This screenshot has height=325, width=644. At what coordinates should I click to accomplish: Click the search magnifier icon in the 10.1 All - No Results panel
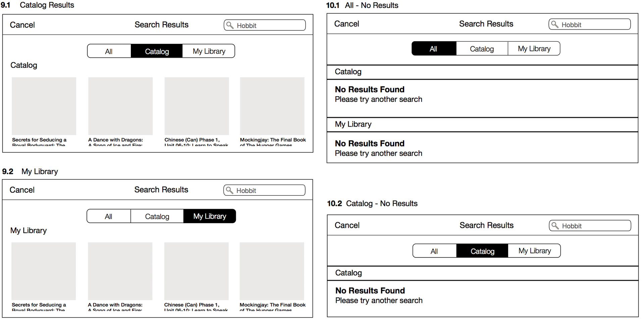555,24
